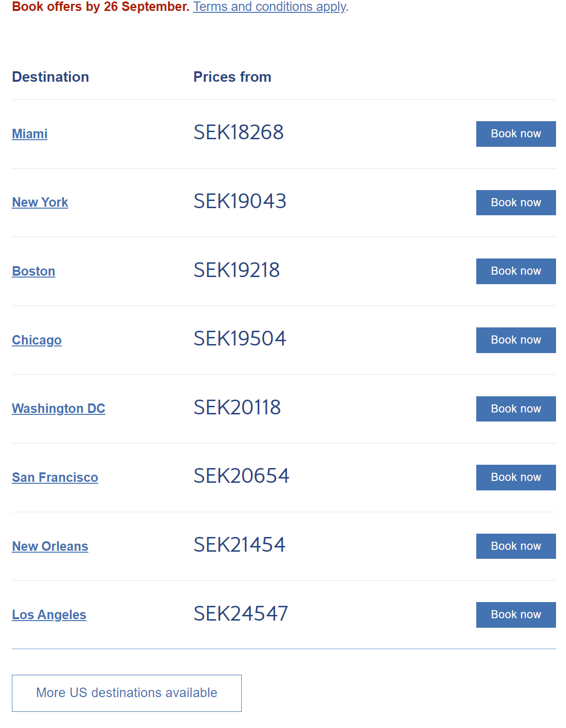
Task: Open the Terms and conditions apply link
Action: 270,7
